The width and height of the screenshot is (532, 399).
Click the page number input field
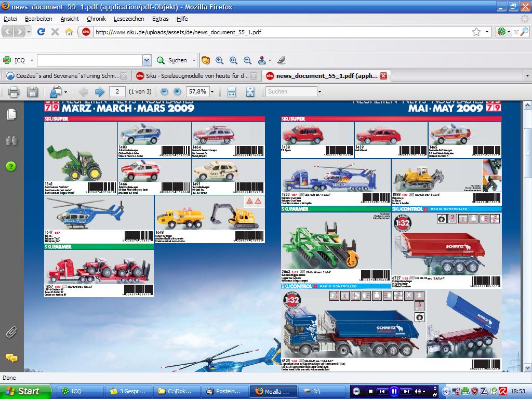[116, 92]
